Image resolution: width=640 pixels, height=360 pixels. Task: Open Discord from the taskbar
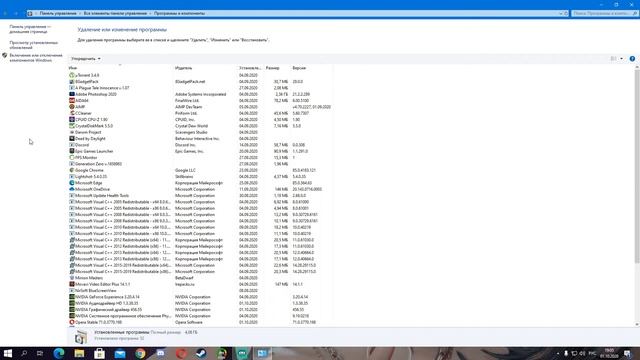(x=160, y=353)
